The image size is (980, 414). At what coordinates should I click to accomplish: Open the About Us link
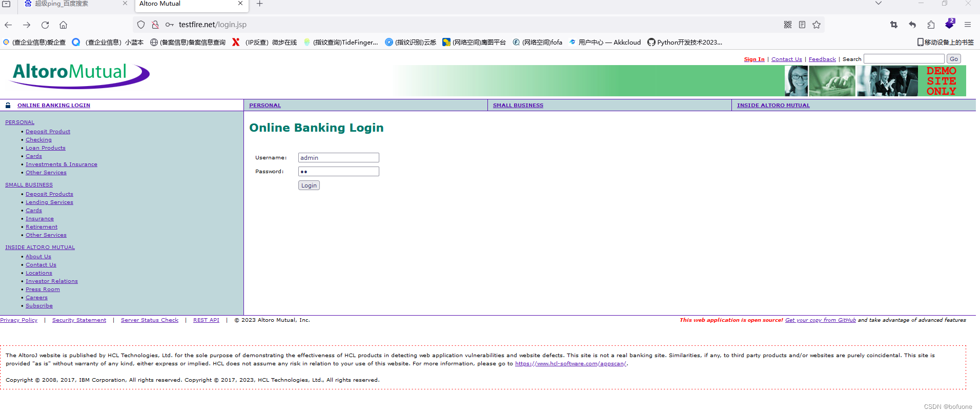(38, 257)
